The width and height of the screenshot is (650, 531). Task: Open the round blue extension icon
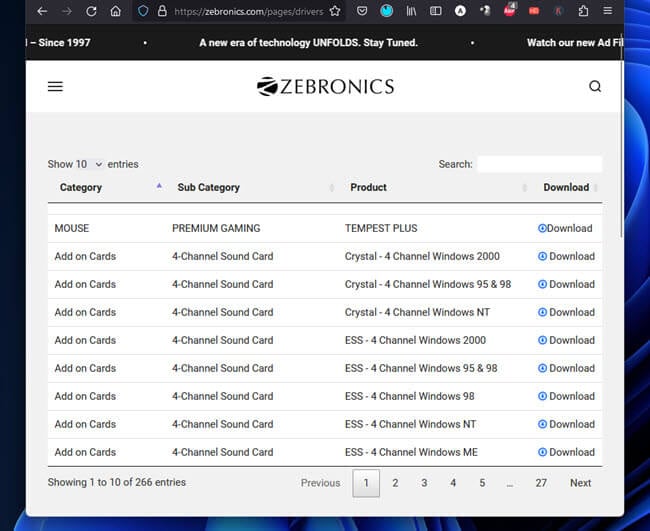pyautogui.click(x=386, y=11)
